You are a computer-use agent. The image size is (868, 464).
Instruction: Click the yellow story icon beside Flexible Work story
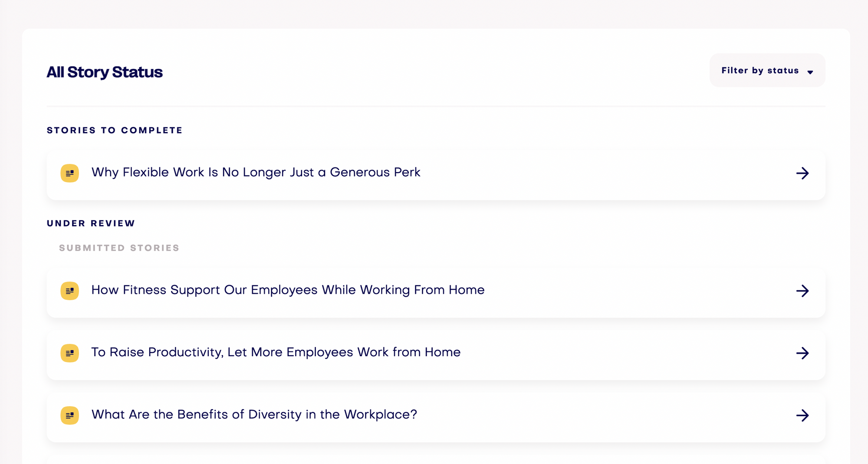[x=69, y=173]
